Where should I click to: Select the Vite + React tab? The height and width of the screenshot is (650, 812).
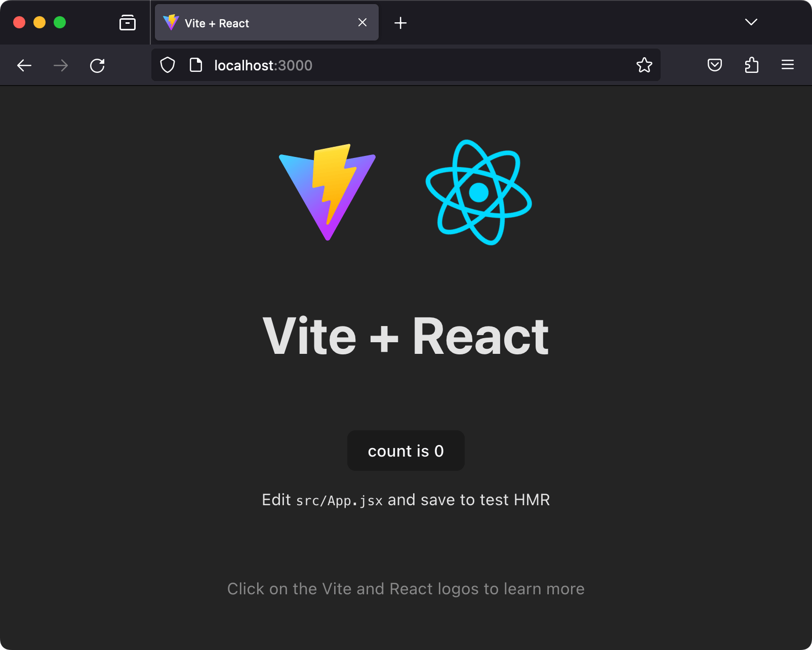267,22
